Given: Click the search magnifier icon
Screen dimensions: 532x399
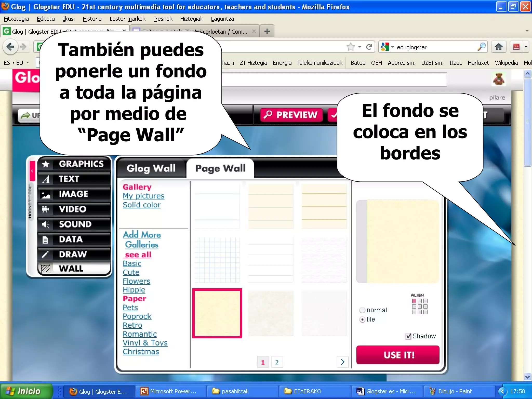Looking at the screenshot, I should point(481,47).
